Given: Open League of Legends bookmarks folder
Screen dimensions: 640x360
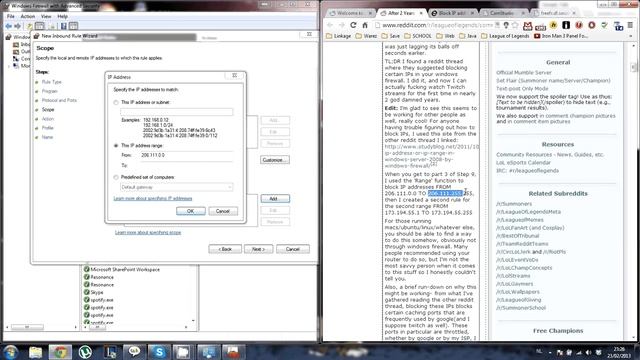Looking at the screenshot, I should point(505,36).
